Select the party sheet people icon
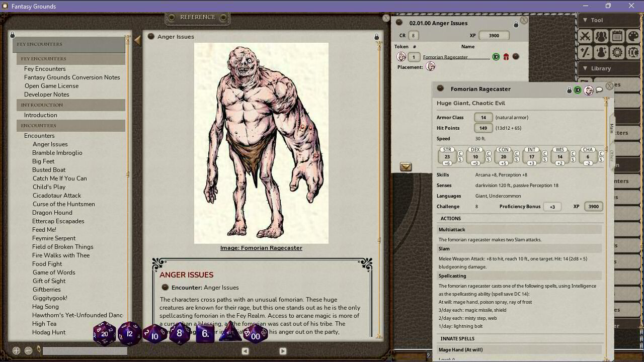This screenshot has height=362, width=644. pyautogui.click(x=601, y=36)
